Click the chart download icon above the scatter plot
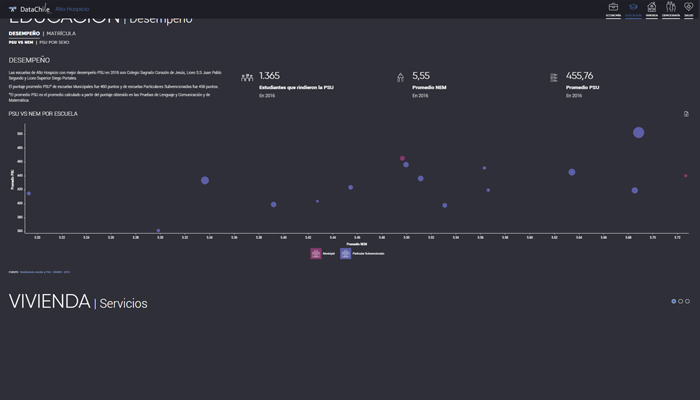This screenshot has height=400, width=700. click(686, 114)
